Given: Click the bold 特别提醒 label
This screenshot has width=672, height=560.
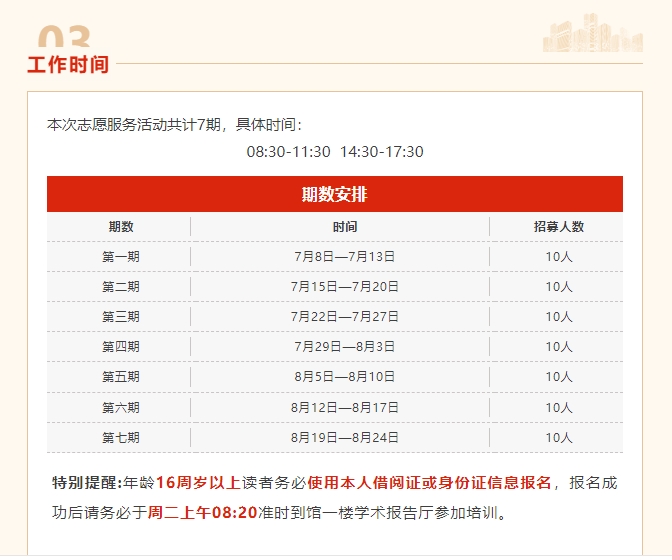Looking at the screenshot, I should coord(85,483).
